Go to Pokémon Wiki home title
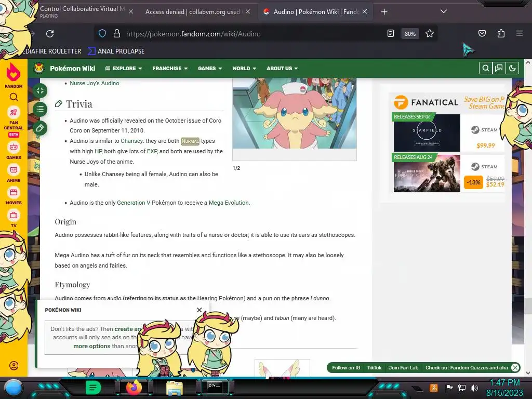Screen dimensions: 532x399 click(x=73, y=68)
